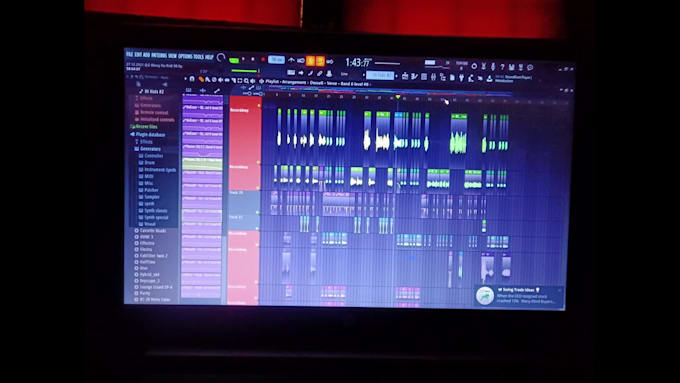
Task: Expand the Drum folder in browser
Action: coord(147,163)
